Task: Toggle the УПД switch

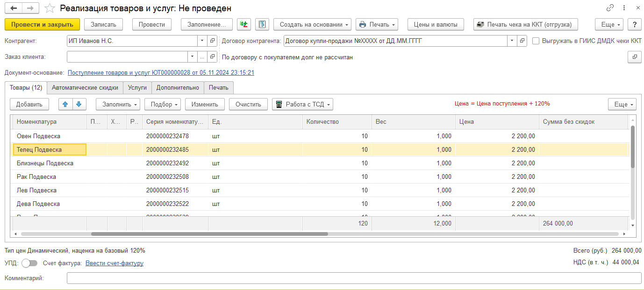Action: (30, 263)
